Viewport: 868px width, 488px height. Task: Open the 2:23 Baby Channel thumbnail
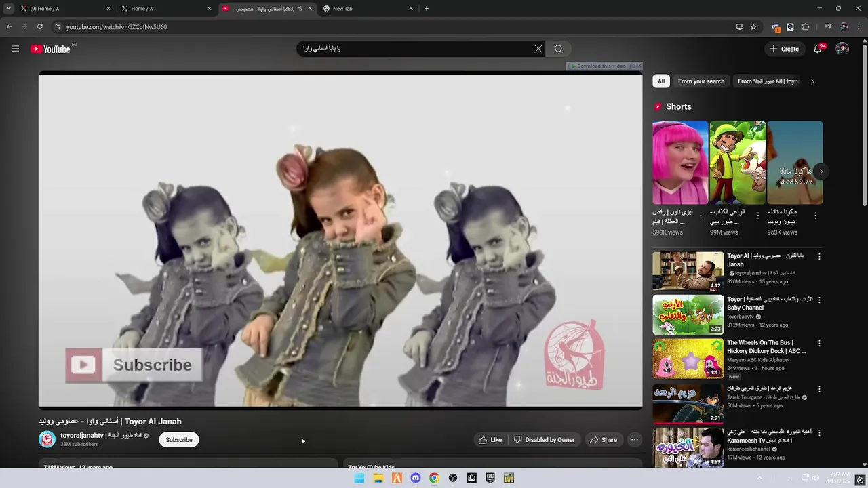[688, 314]
